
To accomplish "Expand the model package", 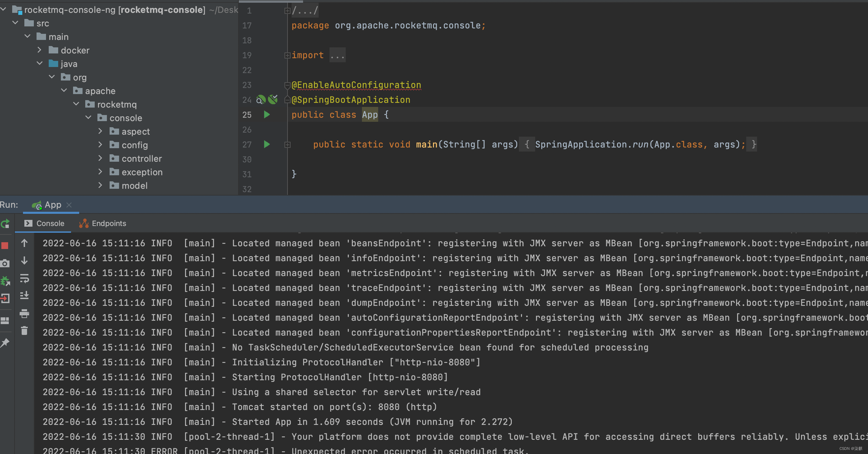I will click(100, 185).
